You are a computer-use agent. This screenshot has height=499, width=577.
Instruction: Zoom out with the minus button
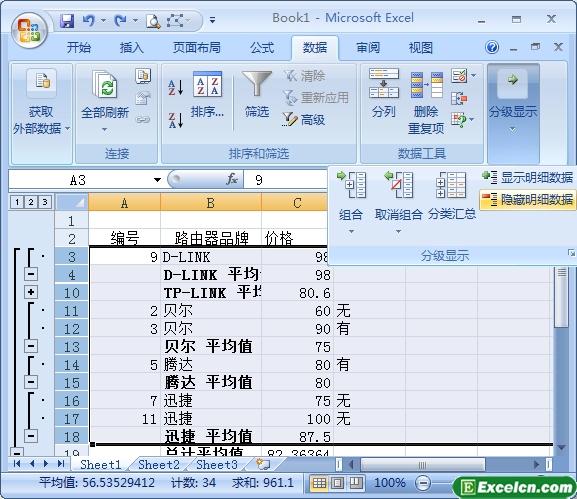(x=423, y=483)
